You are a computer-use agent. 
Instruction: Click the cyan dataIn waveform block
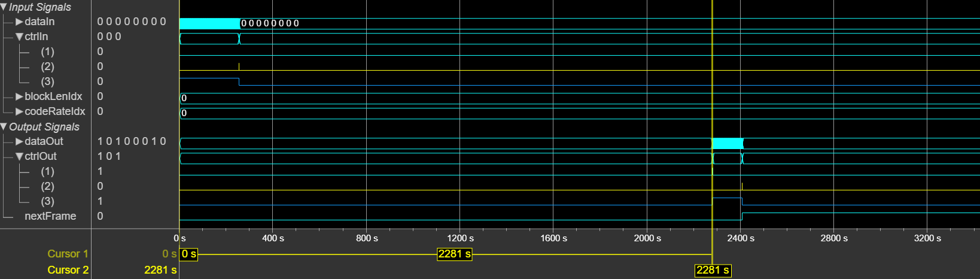click(209, 23)
